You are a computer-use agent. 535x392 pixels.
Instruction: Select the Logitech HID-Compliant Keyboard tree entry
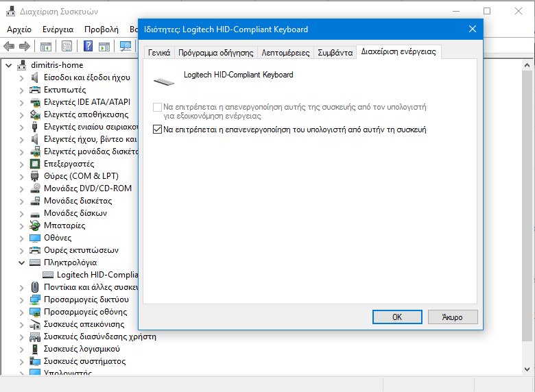[97, 275]
